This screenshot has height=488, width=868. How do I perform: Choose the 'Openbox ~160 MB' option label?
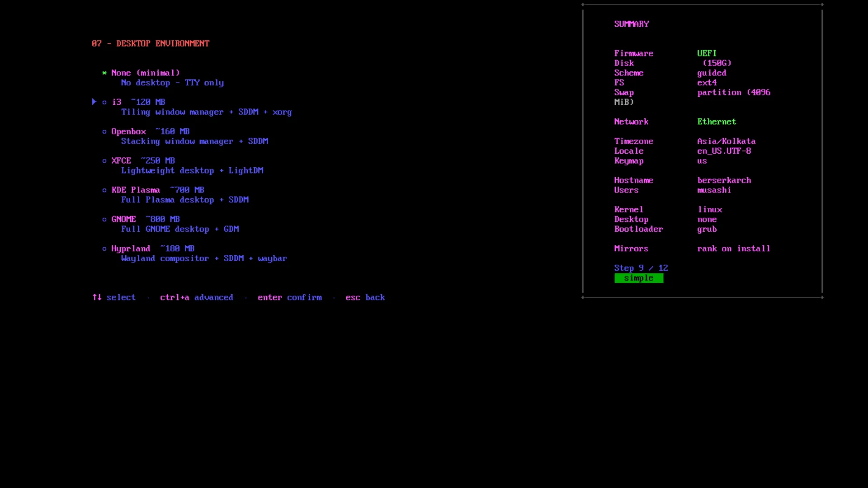[151, 131]
